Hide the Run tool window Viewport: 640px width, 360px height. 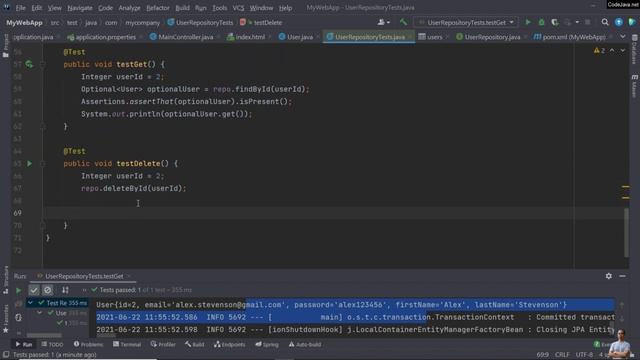[x=622, y=276]
